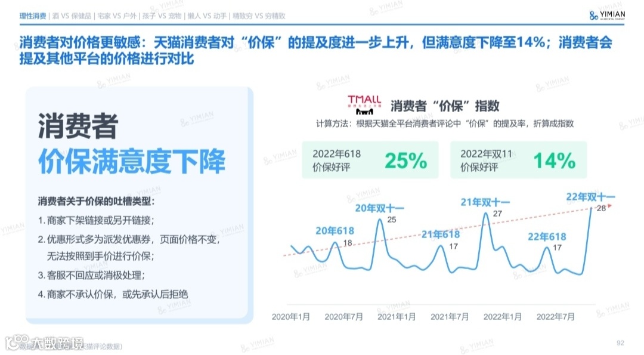The width and height of the screenshot is (644, 355).
Task: Click the 20年双十一 peak label
Action: click(379, 208)
